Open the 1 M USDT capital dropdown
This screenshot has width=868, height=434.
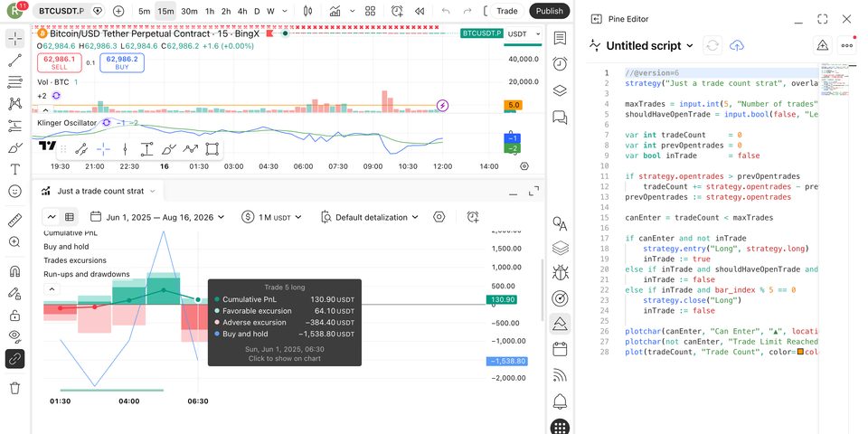pos(272,217)
